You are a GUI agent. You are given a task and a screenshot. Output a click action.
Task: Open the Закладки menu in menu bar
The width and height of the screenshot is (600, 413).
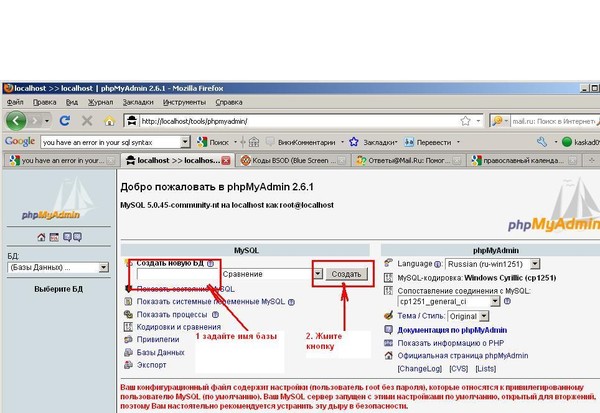click(138, 102)
